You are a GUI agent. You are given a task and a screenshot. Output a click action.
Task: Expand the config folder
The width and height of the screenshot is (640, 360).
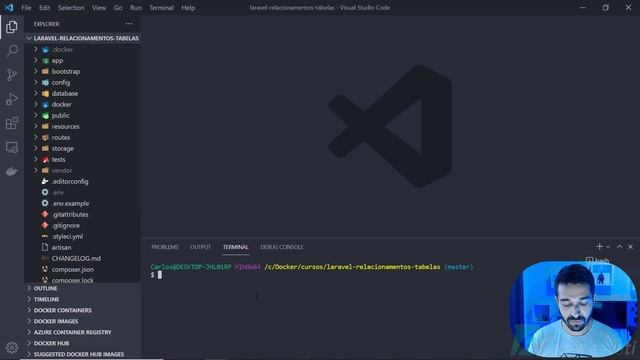pos(82,82)
